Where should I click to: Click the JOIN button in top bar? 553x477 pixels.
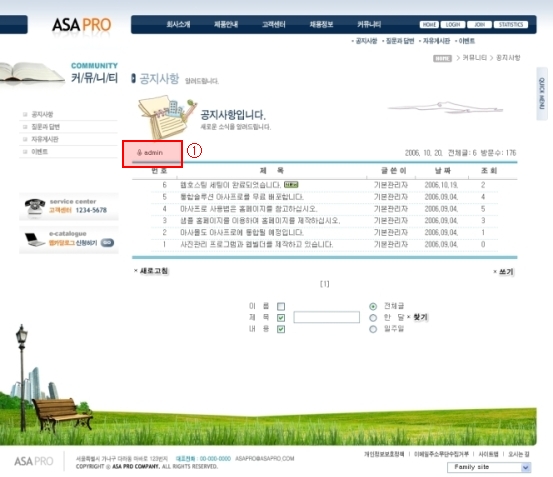click(x=479, y=24)
